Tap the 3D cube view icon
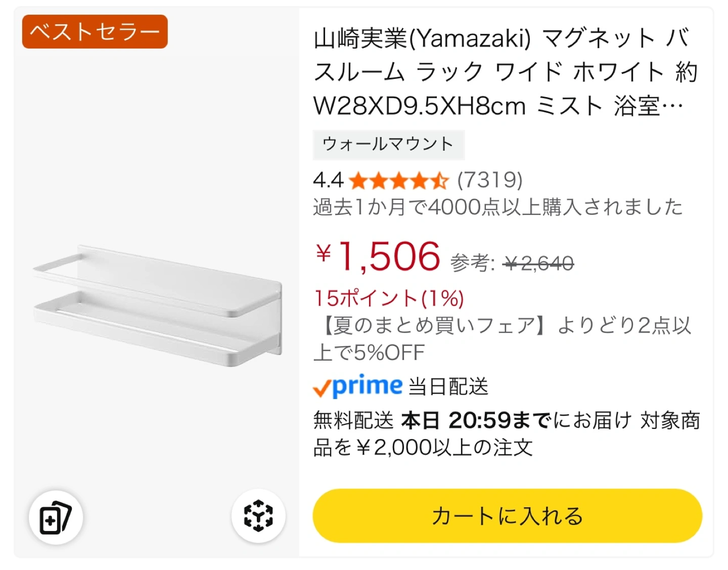The height and width of the screenshot is (570, 728). (x=258, y=516)
